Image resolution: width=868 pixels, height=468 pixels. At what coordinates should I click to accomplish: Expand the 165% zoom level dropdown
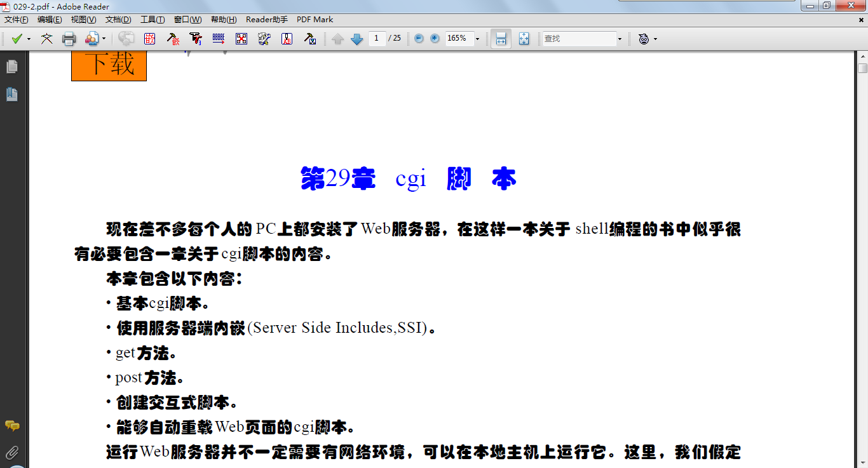pyautogui.click(x=477, y=39)
